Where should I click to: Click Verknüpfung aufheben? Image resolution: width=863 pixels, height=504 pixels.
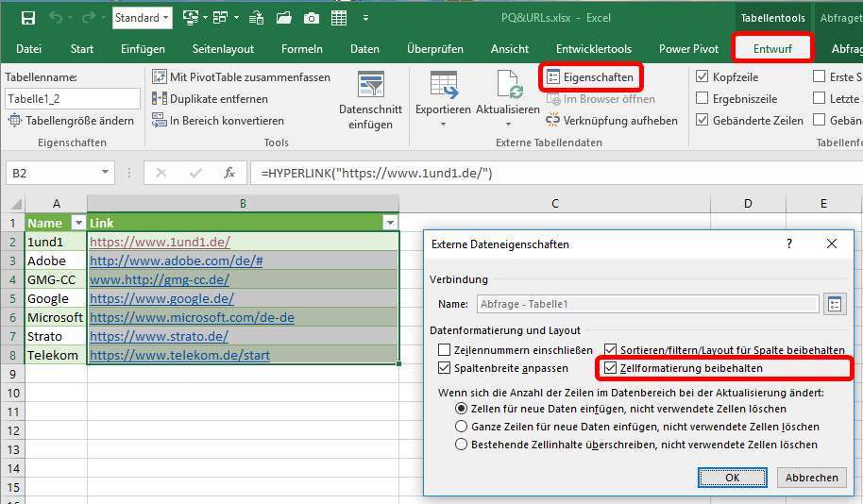[x=612, y=121]
